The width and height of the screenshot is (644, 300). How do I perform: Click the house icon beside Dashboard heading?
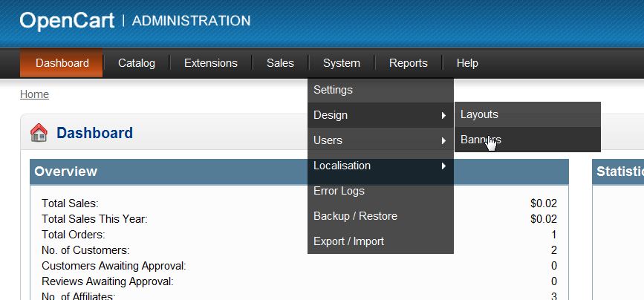[39, 133]
